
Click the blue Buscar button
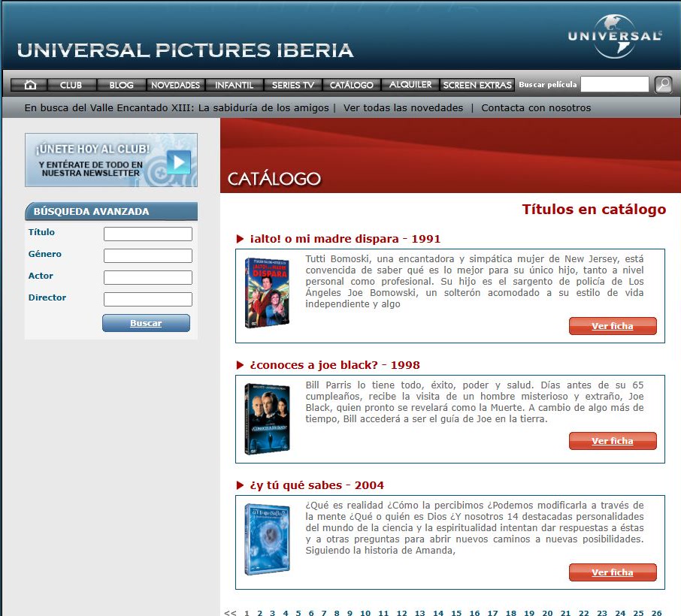click(x=146, y=323)
